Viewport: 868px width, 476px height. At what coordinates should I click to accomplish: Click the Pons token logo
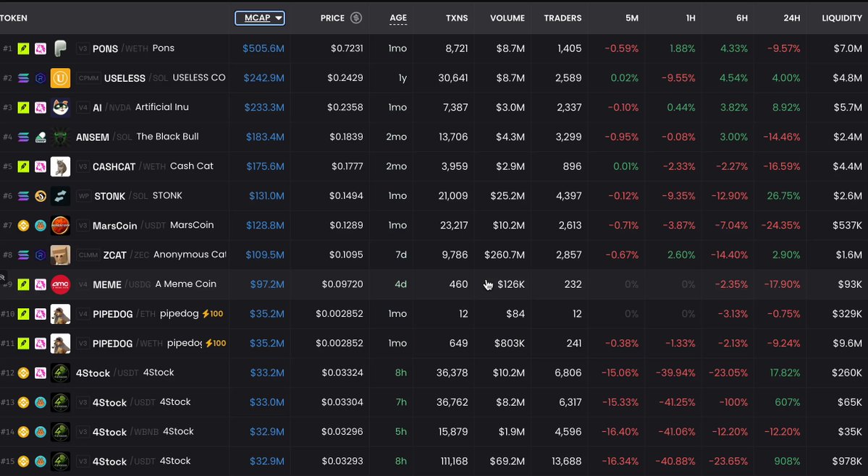[x=60, y=48]
